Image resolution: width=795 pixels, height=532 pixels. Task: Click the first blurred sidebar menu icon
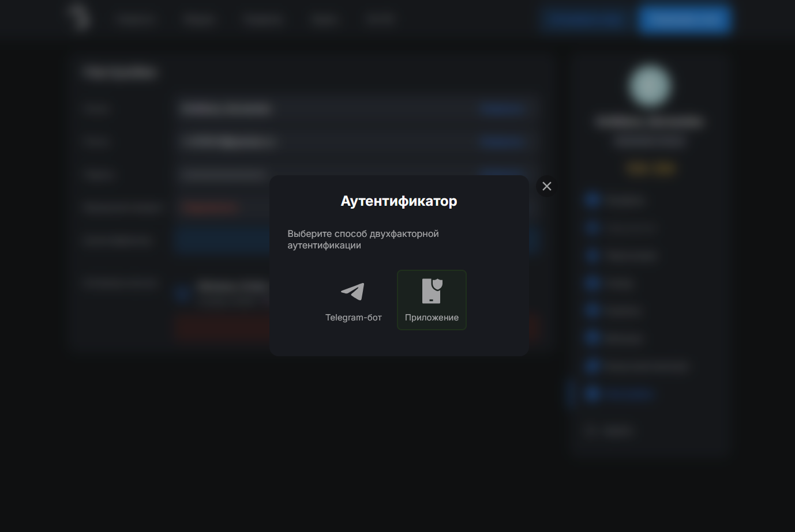tap(592, 199)
